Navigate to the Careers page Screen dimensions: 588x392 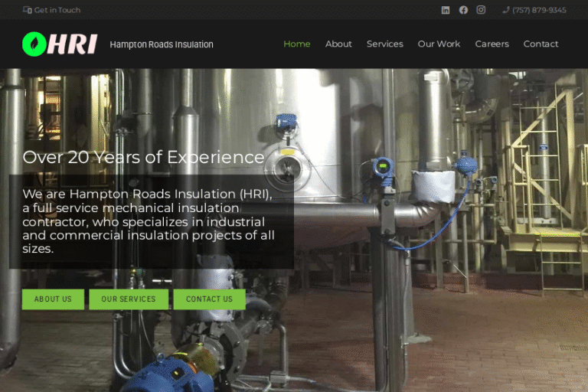(x=492, y=44)
